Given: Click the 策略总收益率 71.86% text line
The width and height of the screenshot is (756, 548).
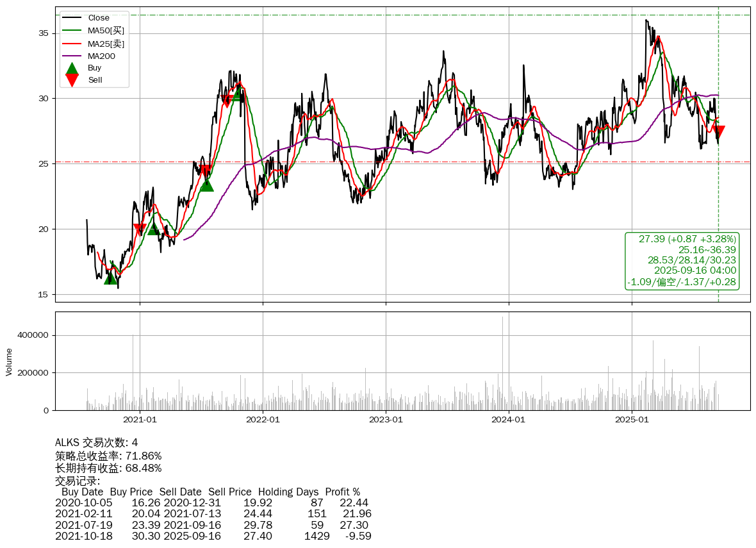Looking at the screenshot, I should [x=108, y=456].
